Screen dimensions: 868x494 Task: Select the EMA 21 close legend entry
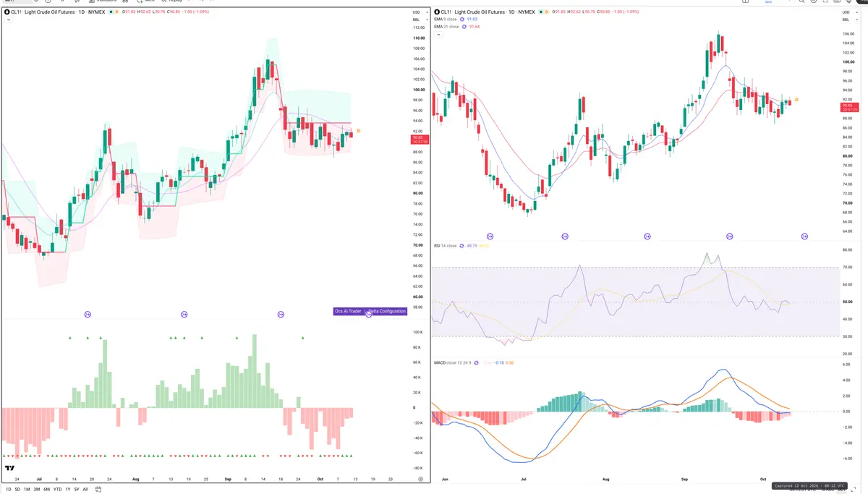point(446,27)
